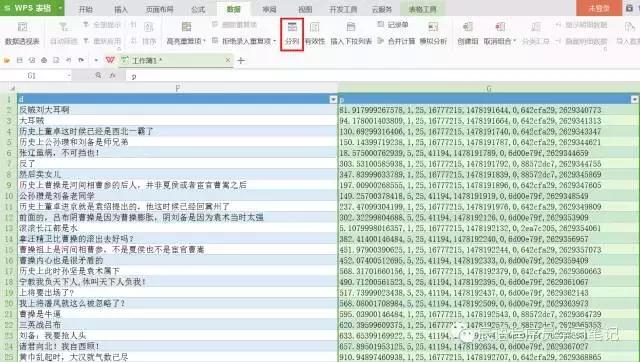Click 全部显示 in the filter group
The height and width of the screenshot is (362, 640).
point(102,25)
